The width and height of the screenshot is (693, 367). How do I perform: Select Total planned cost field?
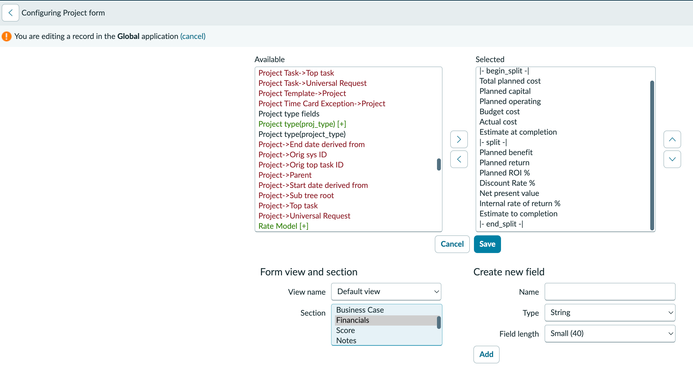pyautogui.click(x=510, y=81)
